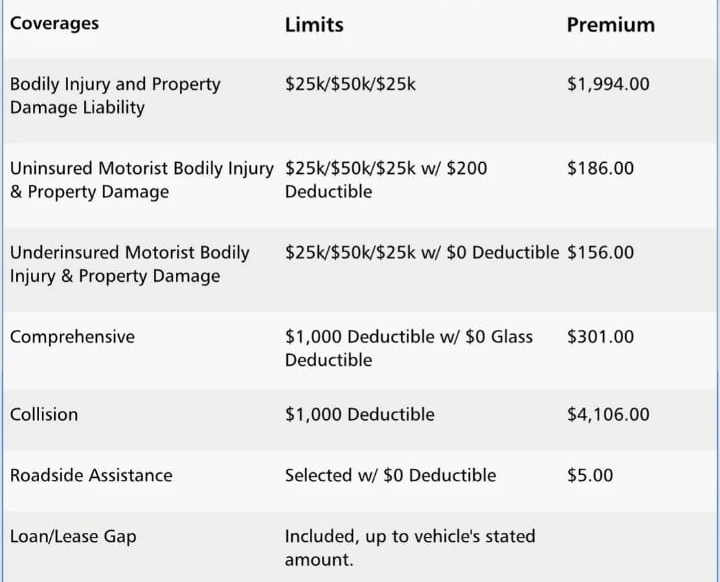Click the $4,106.00 Collision premium
Screen dimensions: 720x582
click(608, 414)
